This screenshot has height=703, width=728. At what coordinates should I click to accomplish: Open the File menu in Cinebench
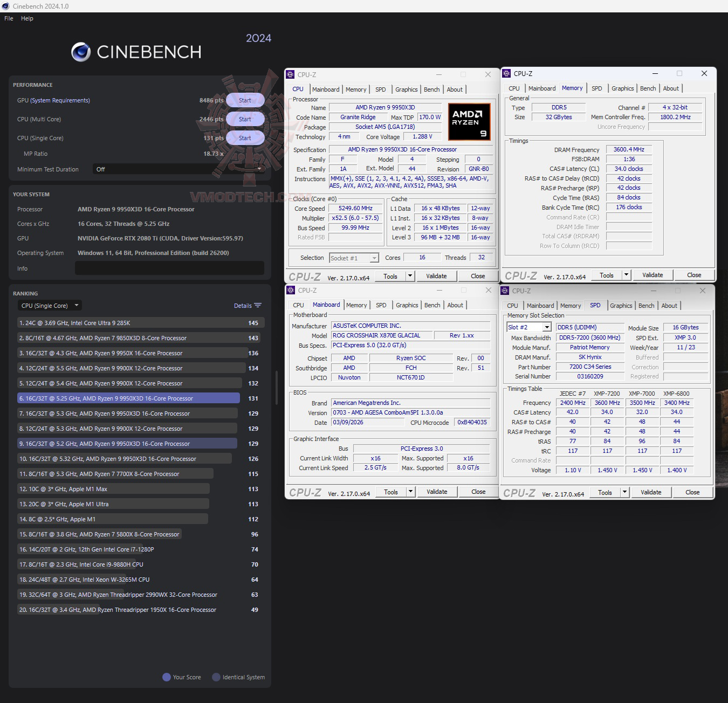[x=9, y=18]
